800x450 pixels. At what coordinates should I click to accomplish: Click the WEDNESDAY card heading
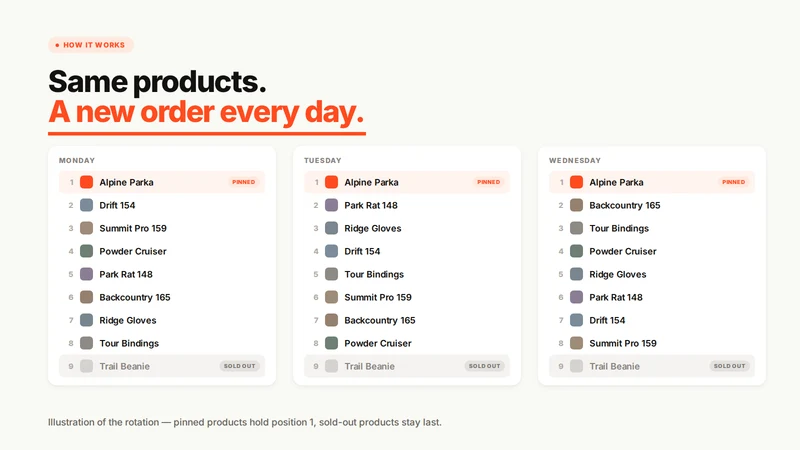(x=575, y=160)
